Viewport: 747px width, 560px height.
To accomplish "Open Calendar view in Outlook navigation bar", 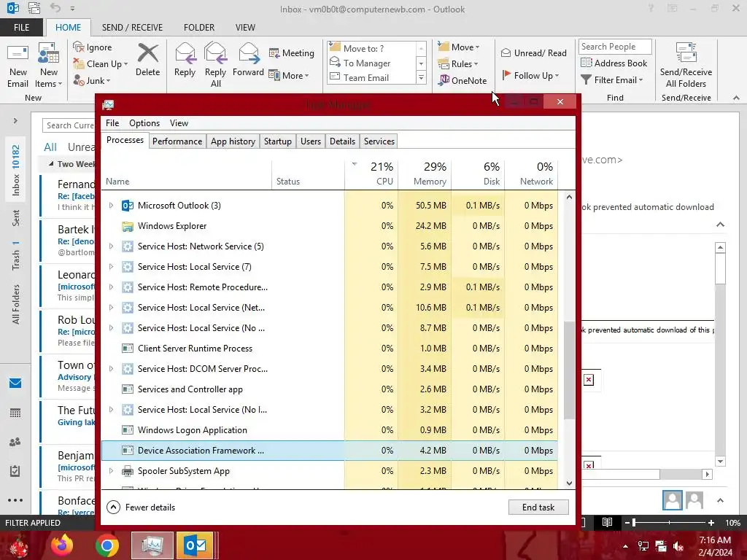I will 15,413.
